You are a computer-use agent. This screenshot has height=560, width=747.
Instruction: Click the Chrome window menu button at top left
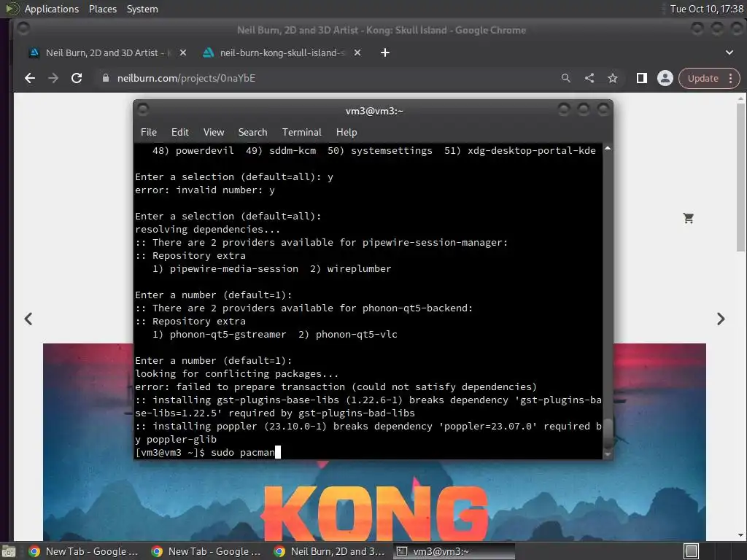23,29
